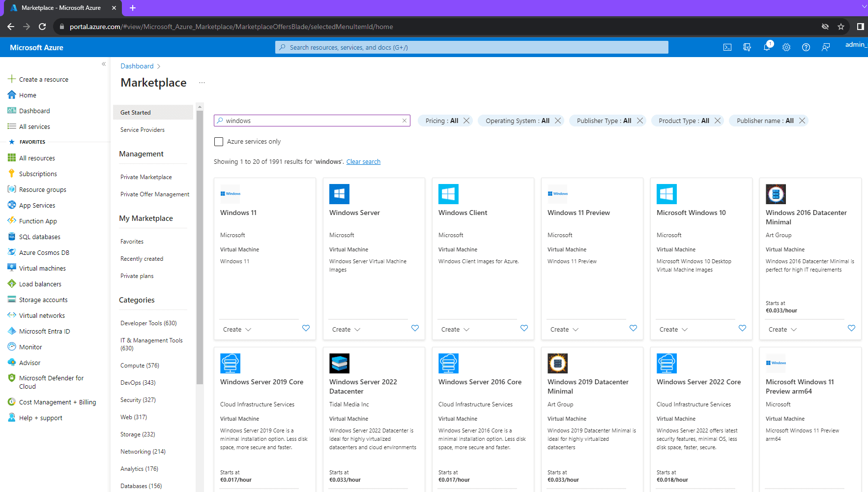Expand Create dropdown for Windows 11

(237, 330)
